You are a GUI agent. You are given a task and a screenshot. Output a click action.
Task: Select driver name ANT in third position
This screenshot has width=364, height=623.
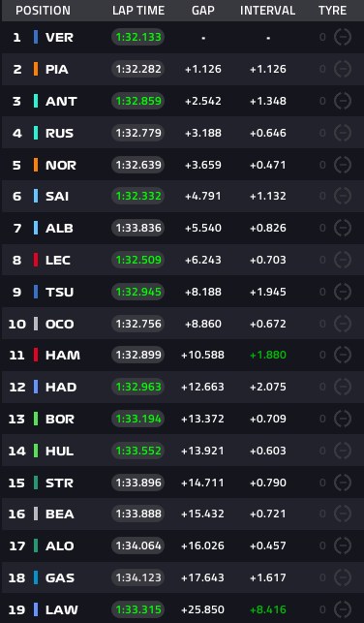(x=61, y=101)
